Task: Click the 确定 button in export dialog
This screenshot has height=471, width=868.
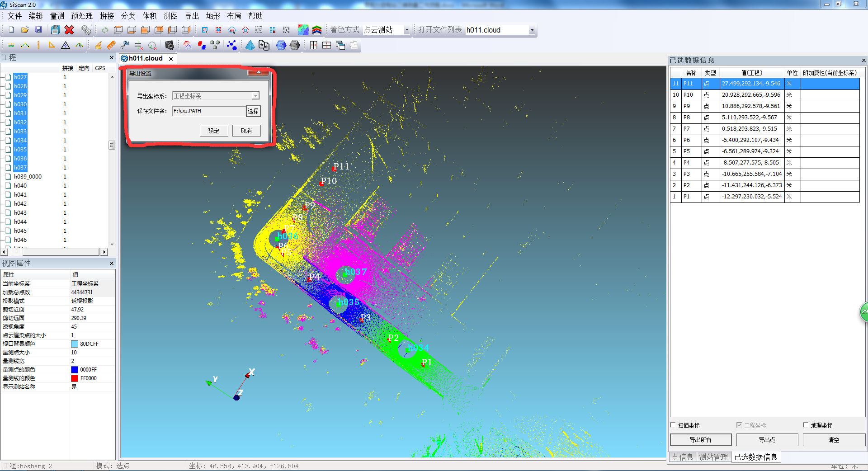Action: pyautogui.click(x=214, y=131)
